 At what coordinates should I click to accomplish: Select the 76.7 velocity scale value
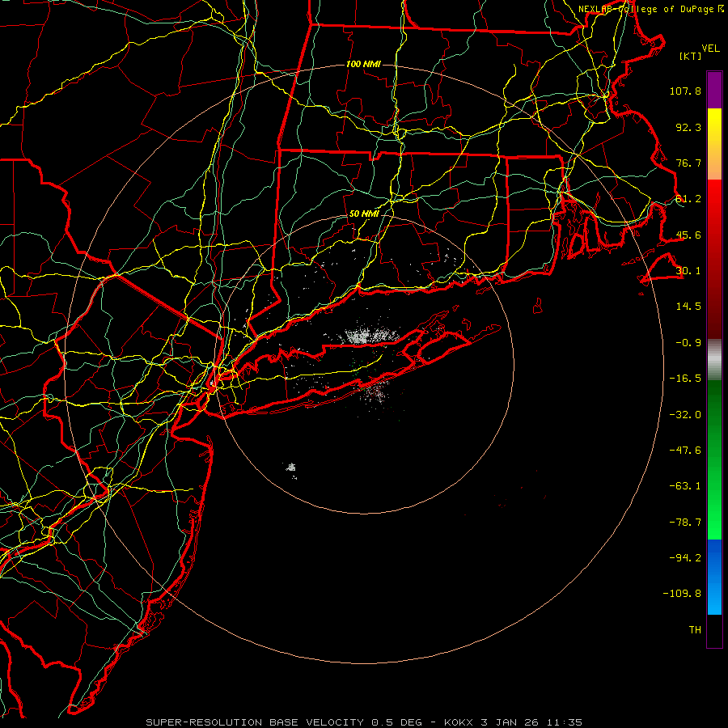688,163
